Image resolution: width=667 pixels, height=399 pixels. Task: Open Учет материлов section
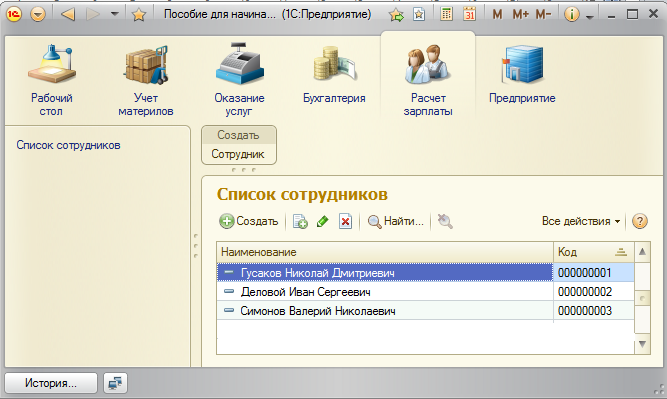(x=145, y=80)
